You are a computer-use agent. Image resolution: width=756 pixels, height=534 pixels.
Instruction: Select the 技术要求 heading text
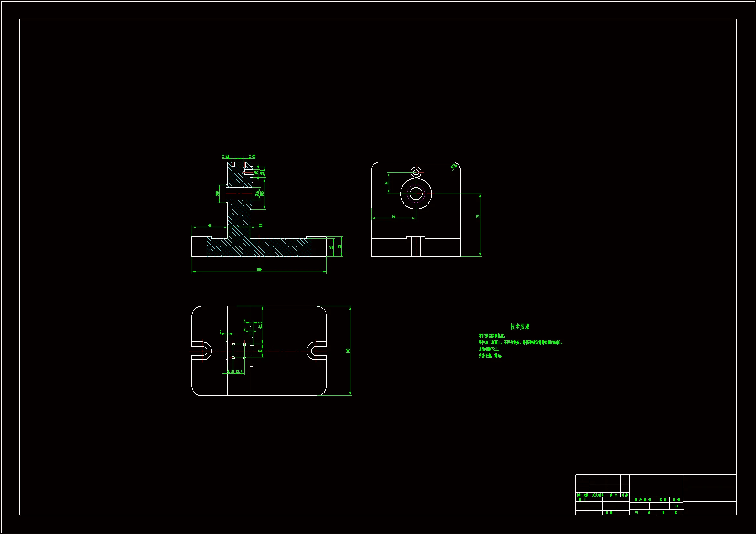[x=520, y=326]
